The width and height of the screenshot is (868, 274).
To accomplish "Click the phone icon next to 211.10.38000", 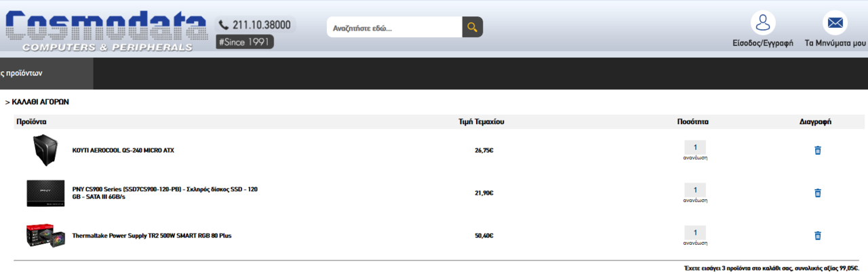I will 223,25.
